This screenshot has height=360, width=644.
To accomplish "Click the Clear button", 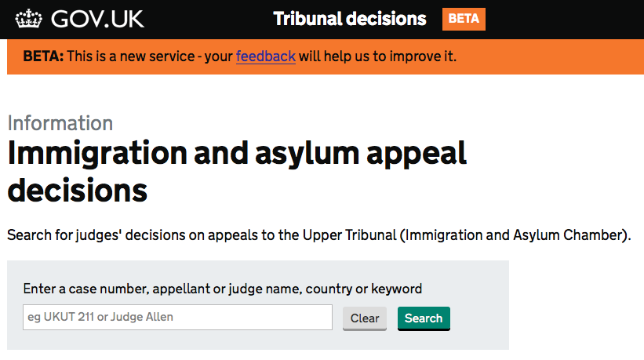I will [x=365, y=318].
